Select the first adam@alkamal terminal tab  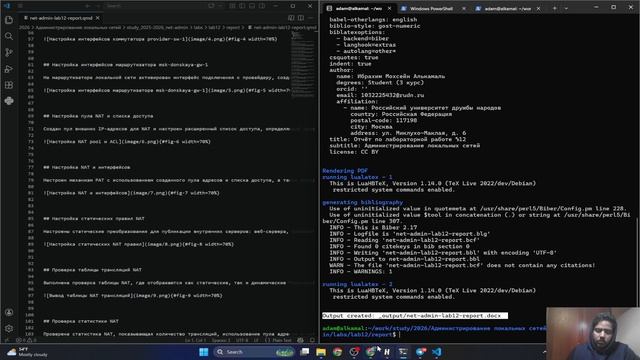(359, 8)
